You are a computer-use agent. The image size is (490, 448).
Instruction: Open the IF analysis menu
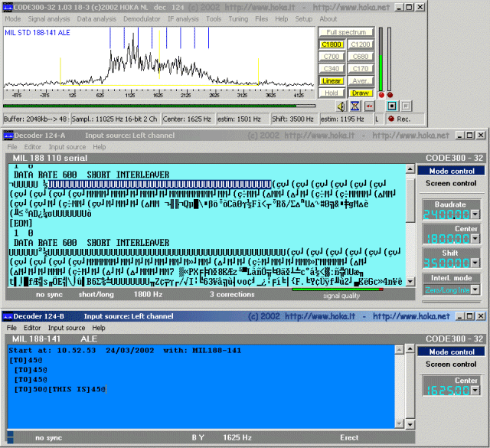[x=183, y=19]
